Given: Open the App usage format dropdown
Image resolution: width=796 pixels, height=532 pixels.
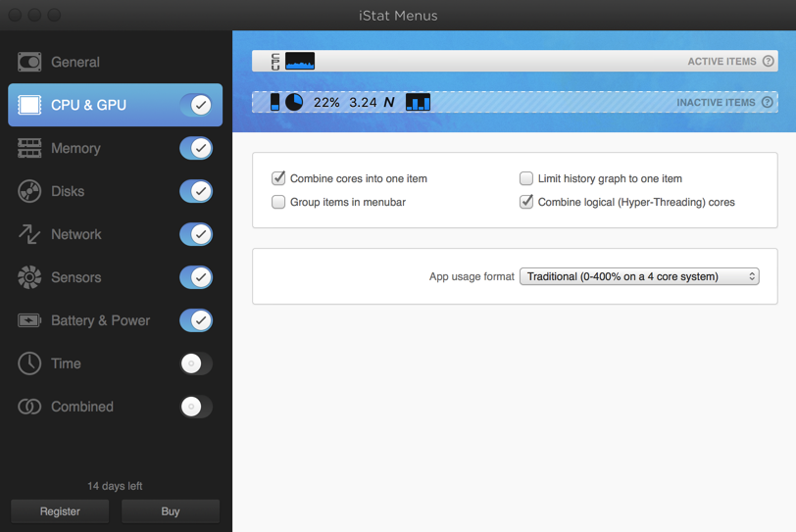Looking at the screenshot, I should (x=639, y=276).
